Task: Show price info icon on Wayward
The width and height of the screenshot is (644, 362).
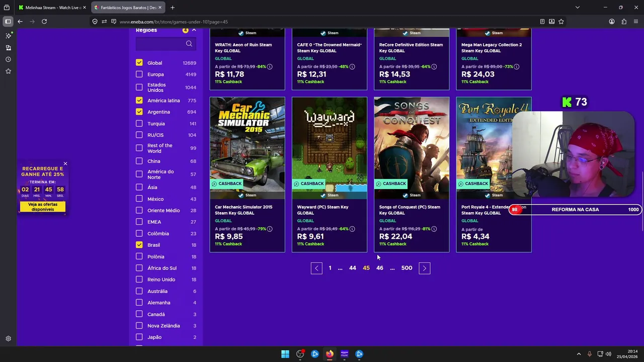Action: tap(352, 229)
